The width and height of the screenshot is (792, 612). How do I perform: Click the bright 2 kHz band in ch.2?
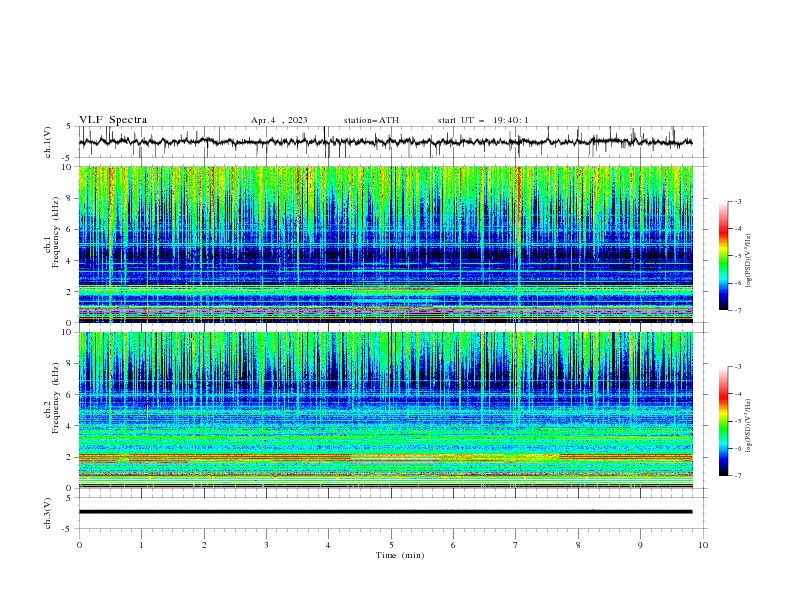coord(386,457)
